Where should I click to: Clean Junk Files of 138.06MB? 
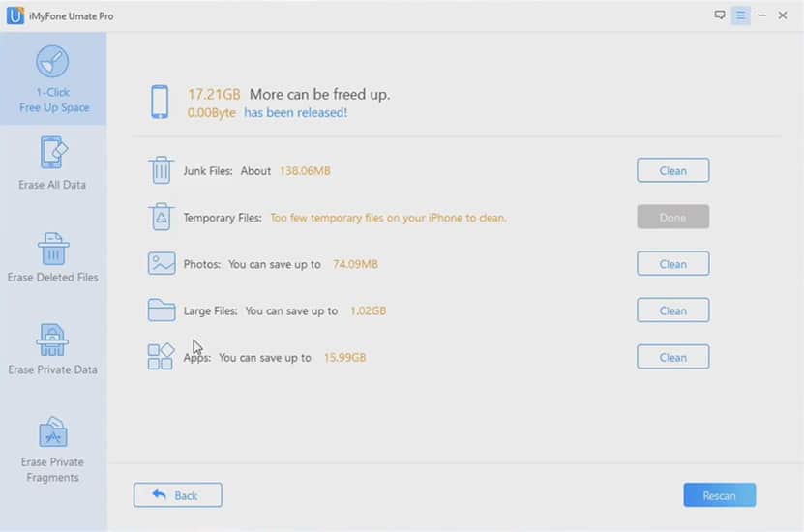(672, 170)
